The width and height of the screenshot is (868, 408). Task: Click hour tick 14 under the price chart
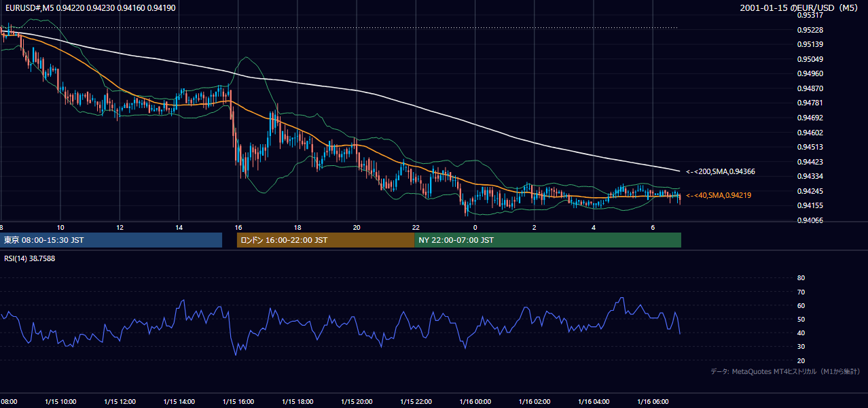click(x=179, y=227)
